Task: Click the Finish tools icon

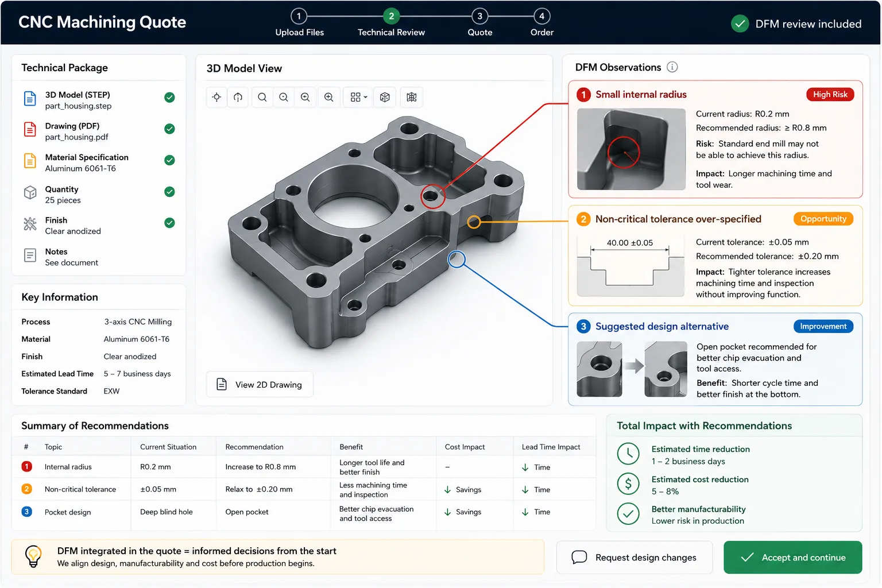Action: [30, 224]
